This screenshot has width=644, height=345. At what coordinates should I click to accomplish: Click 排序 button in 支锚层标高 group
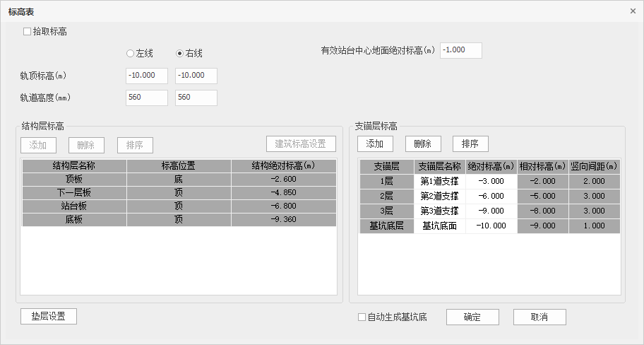point(470,144)
